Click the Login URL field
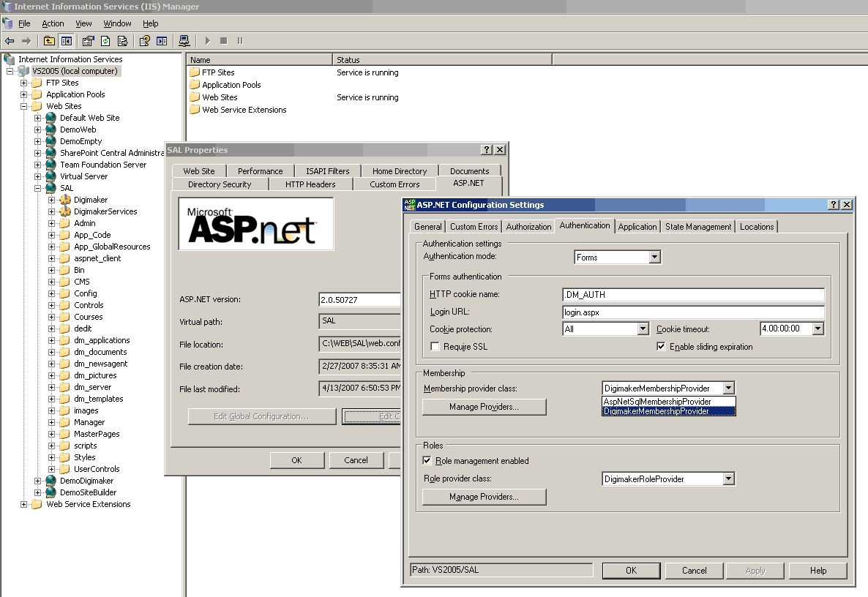Viewport: 868px width, 597px height. click(x=694, y=312)
